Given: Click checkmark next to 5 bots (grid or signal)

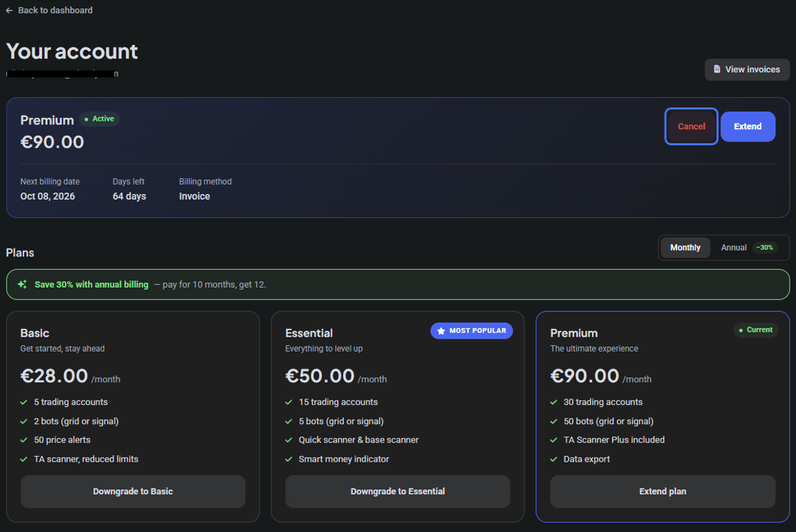Looking at the screenshot, I should [289, 421].
